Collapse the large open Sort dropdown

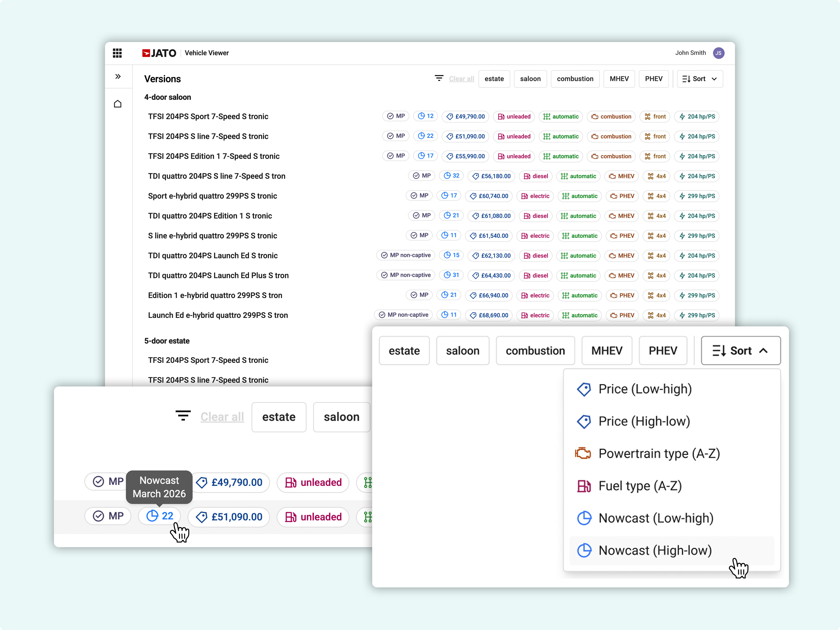point(740,351)
